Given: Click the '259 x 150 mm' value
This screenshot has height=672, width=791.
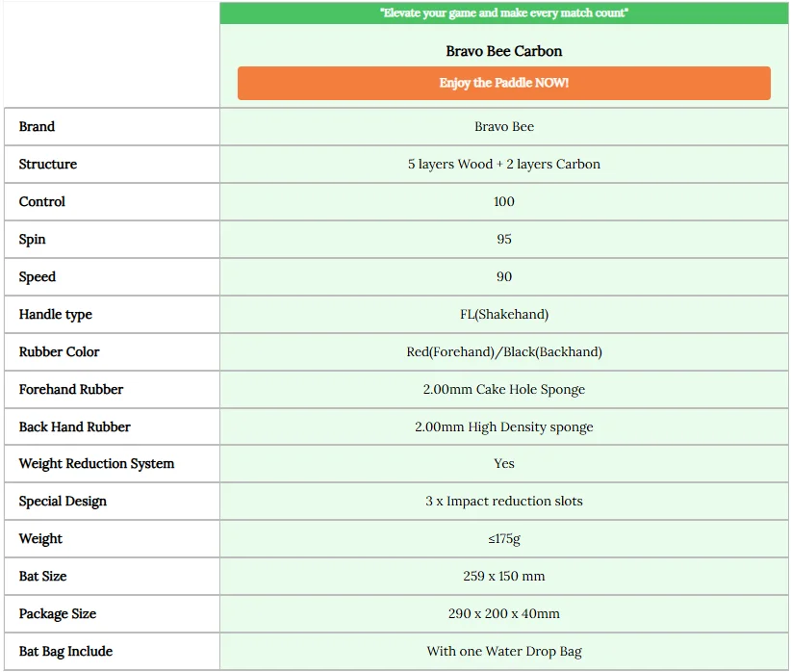Looking at the screenshot, I should [504, 576].
